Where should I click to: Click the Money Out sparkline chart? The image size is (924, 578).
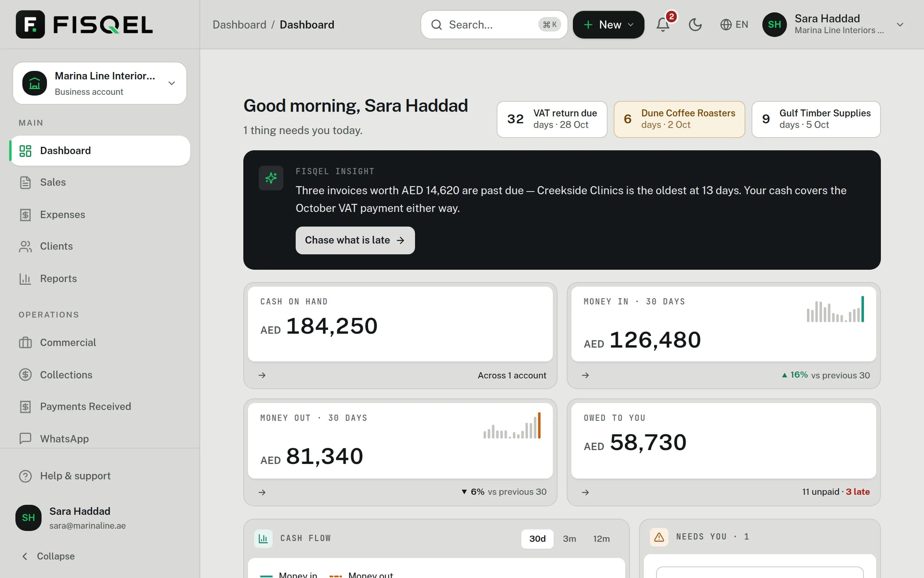[512, 425]
